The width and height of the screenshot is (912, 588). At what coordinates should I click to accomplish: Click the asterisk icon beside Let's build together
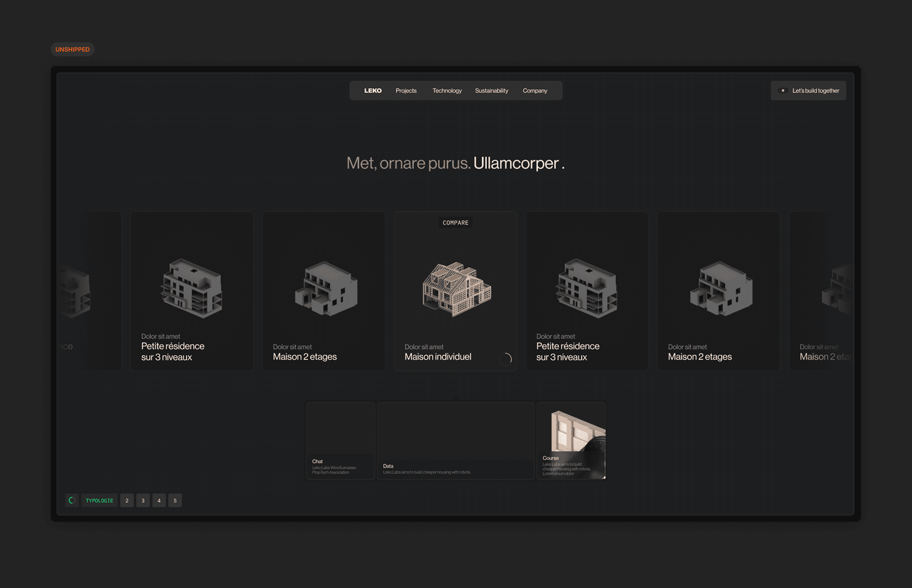coord(783,91)
